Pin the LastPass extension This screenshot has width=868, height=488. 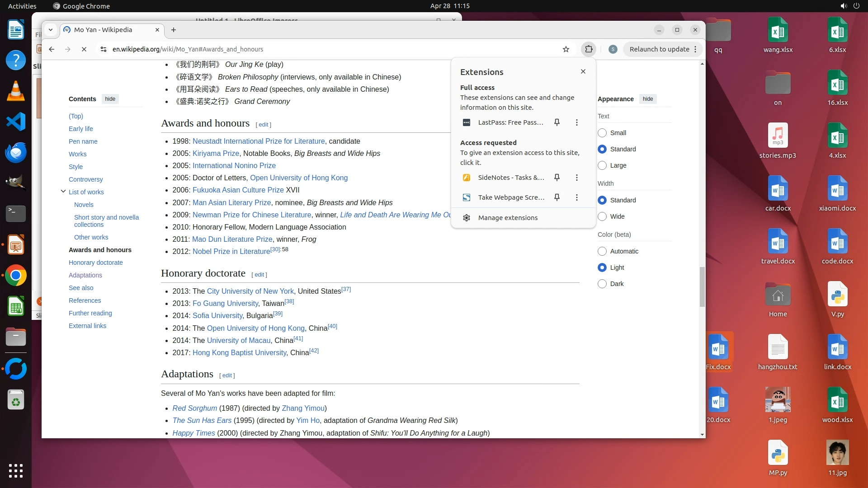tap(557, 122)
